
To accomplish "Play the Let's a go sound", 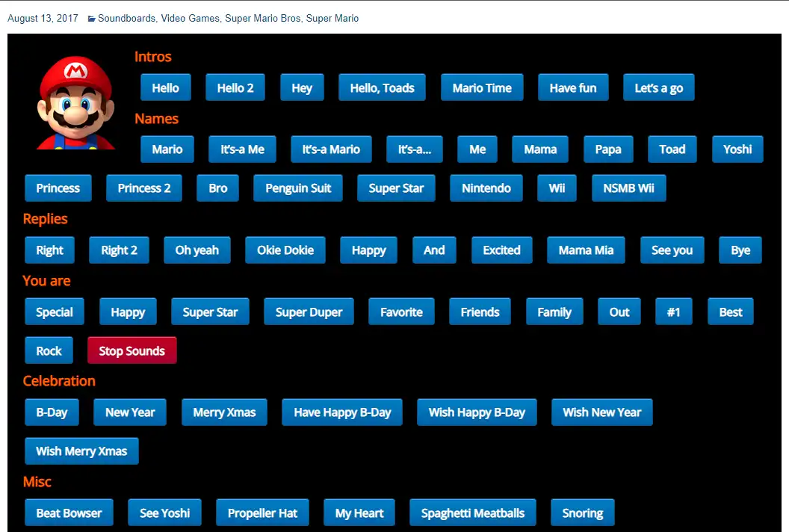I will 659,87.
